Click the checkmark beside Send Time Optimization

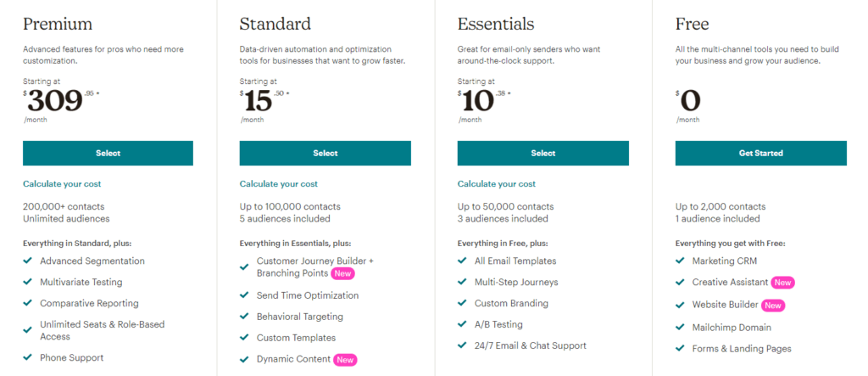[244, 295]
